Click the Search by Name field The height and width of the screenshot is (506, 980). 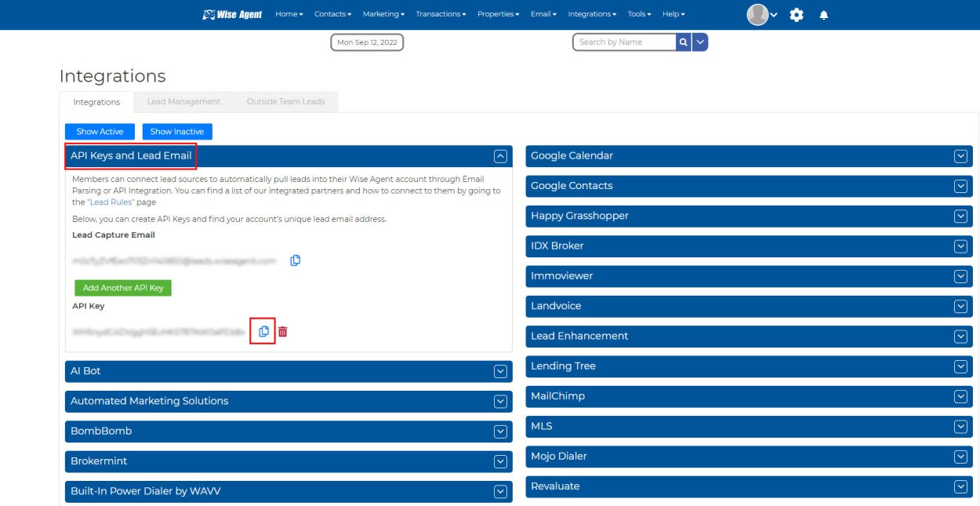tap(623, 42)
